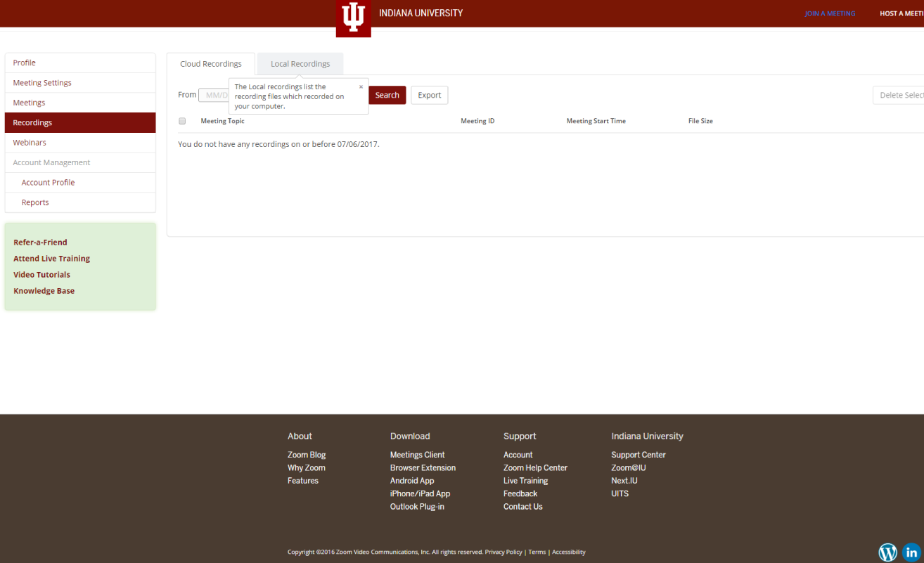The width and height of the screenshot is (924, 563).
Task: Open Meeting Settings in the sidebar
Action: tap(80, 83)
